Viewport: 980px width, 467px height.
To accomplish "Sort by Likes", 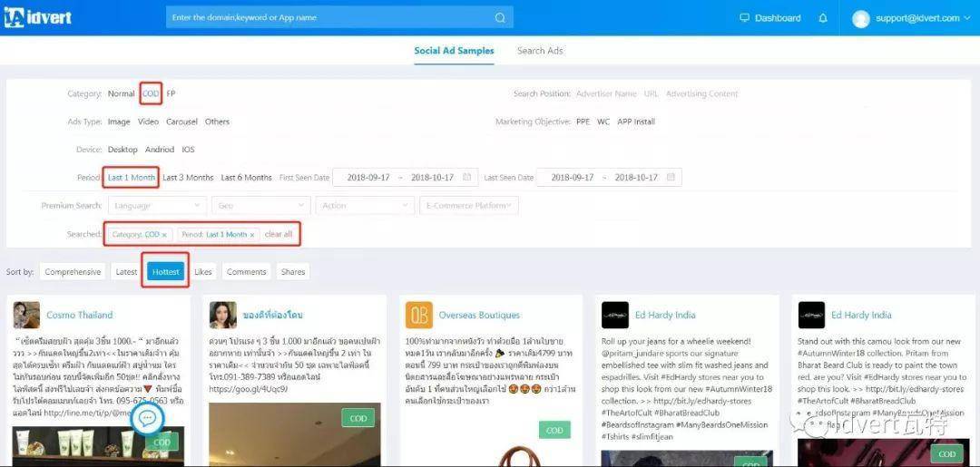I will 203,271.
